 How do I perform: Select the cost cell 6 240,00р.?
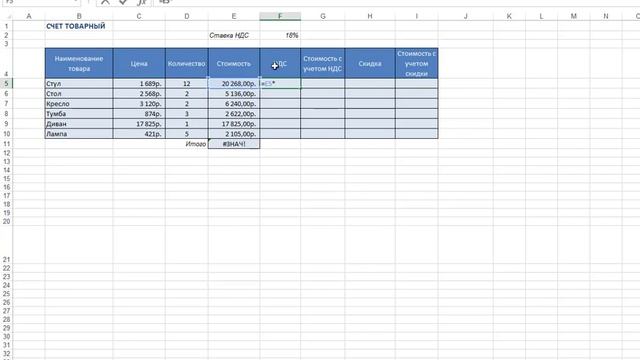[x=233, y=104]
